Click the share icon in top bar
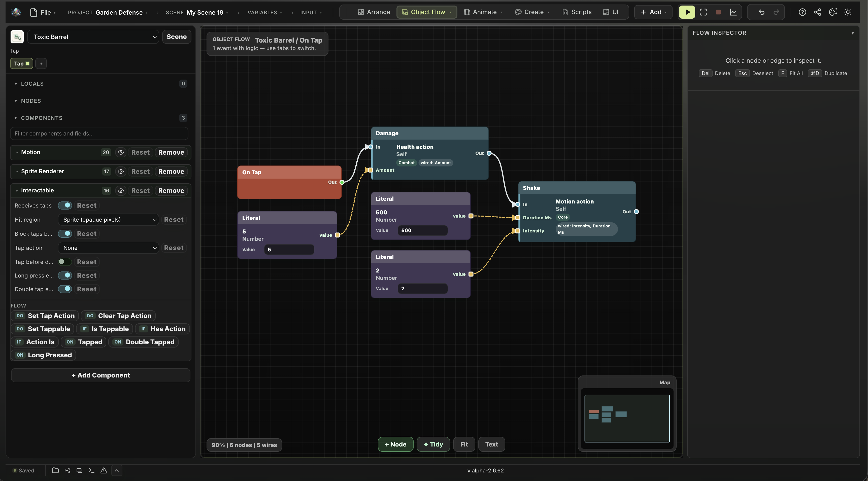Screen dimensions: 868x481 [x=817, y=12]
